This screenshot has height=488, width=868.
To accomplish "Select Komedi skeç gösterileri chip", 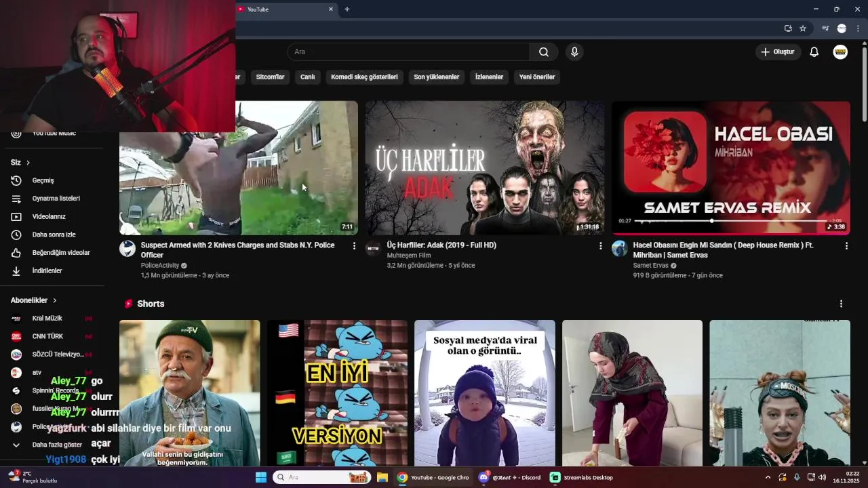I will tap(364, 77).
